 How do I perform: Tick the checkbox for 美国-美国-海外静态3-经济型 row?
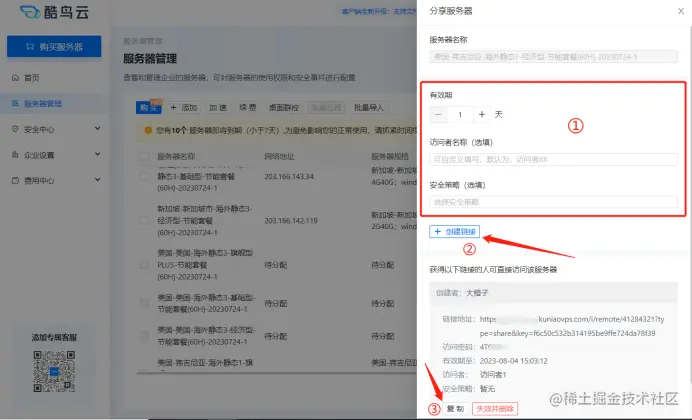click(x=144, y=336)
